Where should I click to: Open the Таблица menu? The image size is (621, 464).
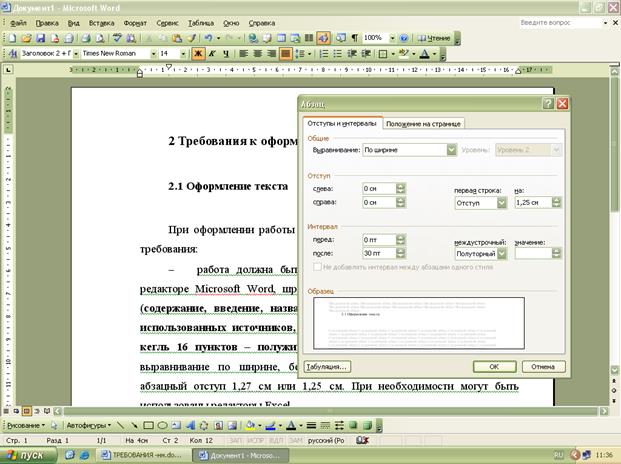click(200, 21)
